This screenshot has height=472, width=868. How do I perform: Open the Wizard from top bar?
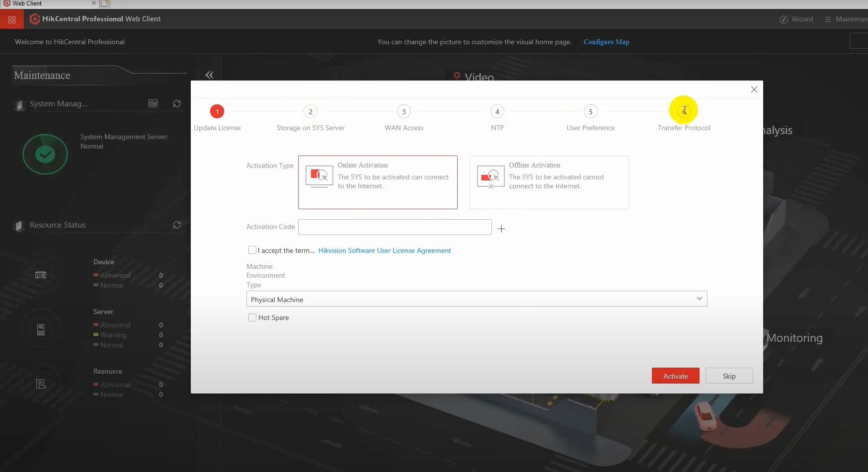796,19
